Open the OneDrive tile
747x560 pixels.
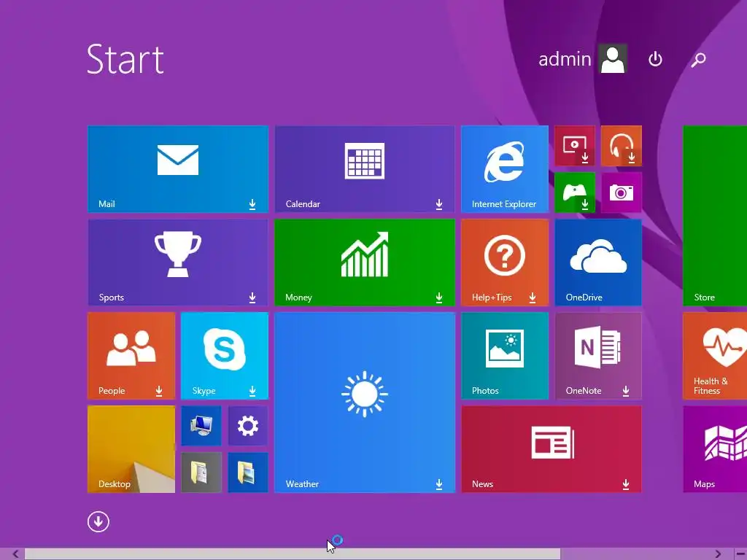(x=598, y=262)
